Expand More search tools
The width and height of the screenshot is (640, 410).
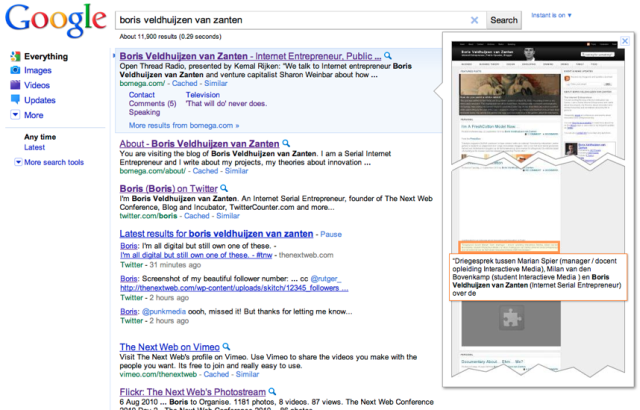tap(54, 162)
